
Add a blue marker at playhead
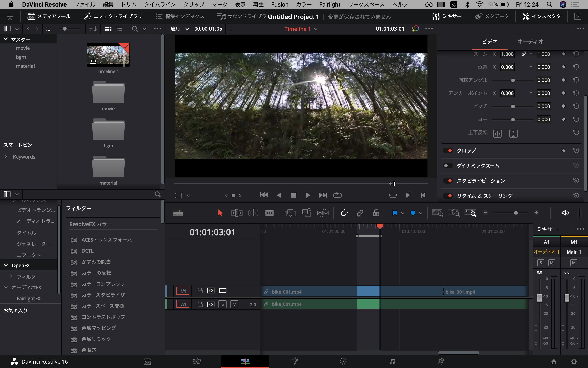pos(413,213)
